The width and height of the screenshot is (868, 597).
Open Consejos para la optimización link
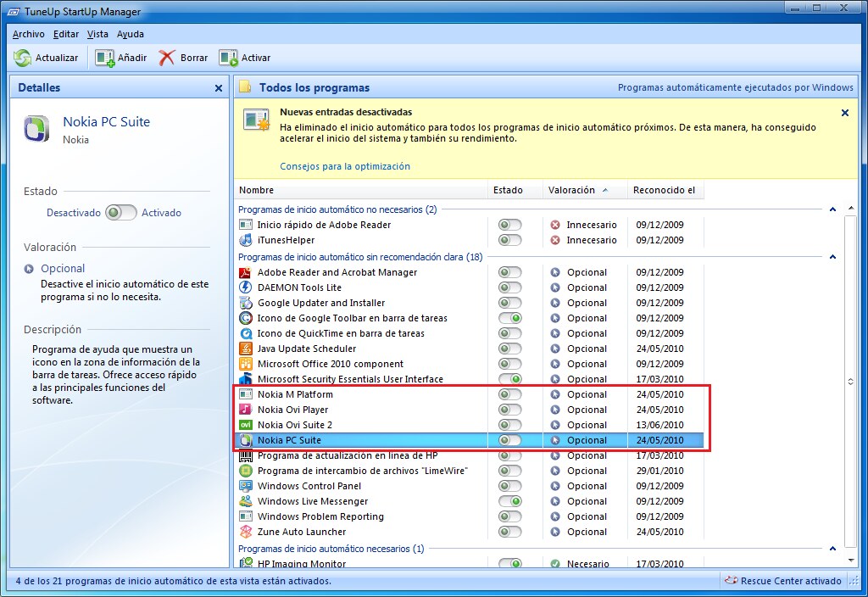click(345, 166)
